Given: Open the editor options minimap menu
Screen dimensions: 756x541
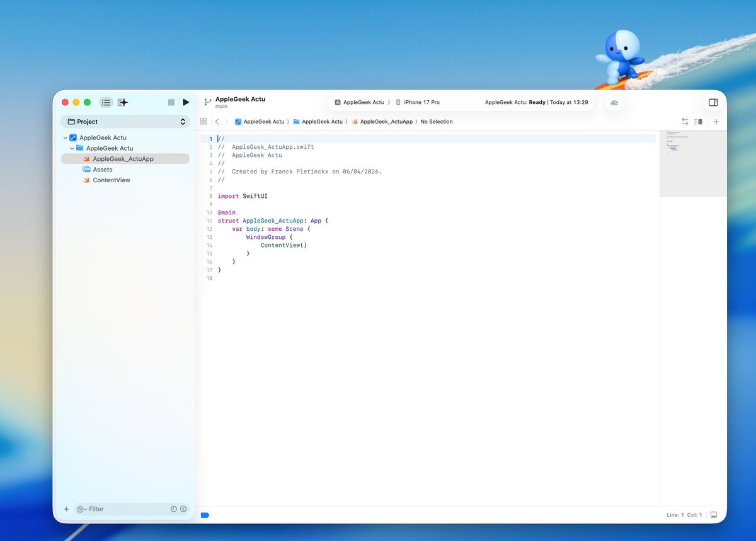Looking at the screenshot, I should click(x=698, y=122).
